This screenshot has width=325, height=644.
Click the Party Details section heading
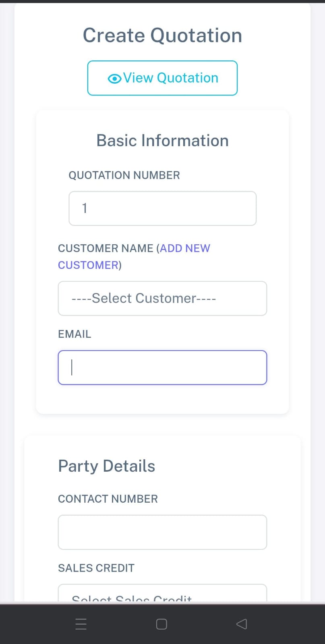[x=107, y=466]
